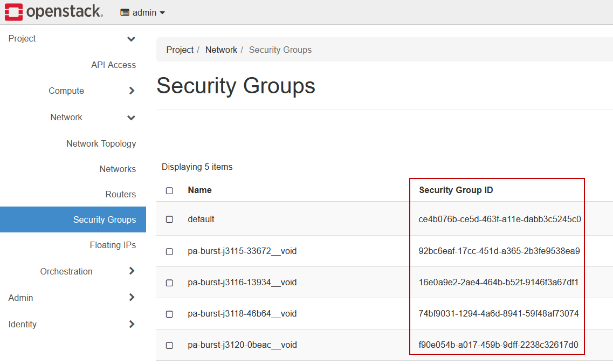Check the default security group checkbox
The width and height of the screenshot is (613, 364).
[169, 219]
